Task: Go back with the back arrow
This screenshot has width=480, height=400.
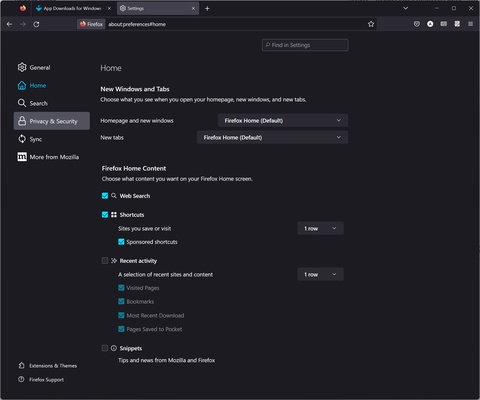Action: point(9,24)
